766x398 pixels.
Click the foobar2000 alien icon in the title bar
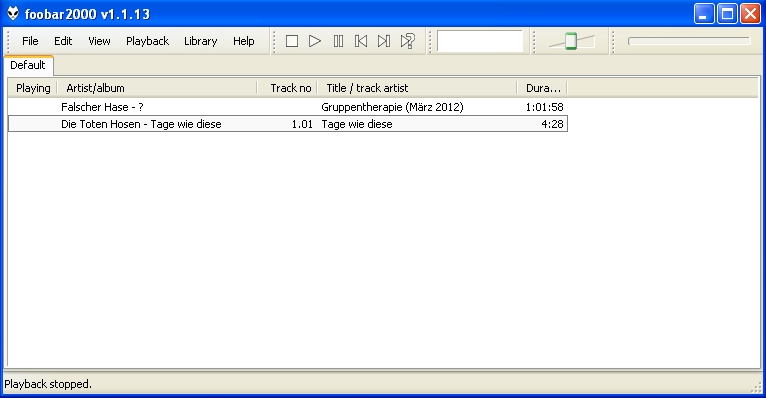(13, 14)
